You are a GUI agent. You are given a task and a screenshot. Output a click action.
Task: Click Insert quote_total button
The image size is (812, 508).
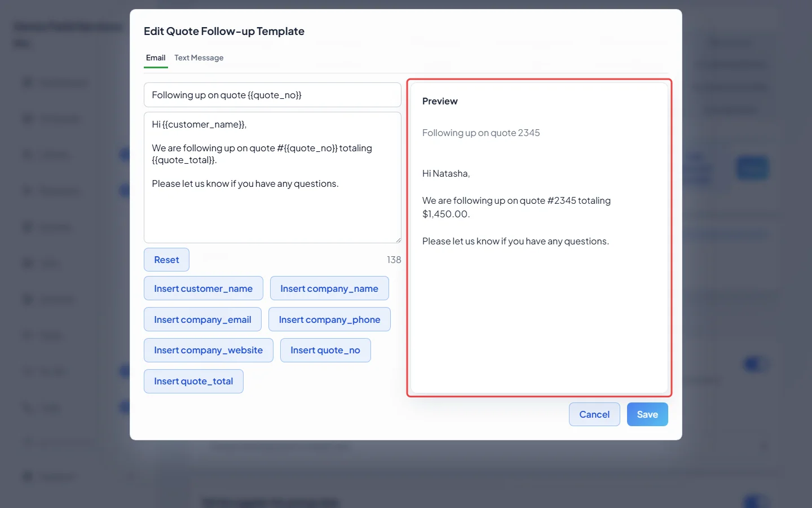[x=193, y=381]
